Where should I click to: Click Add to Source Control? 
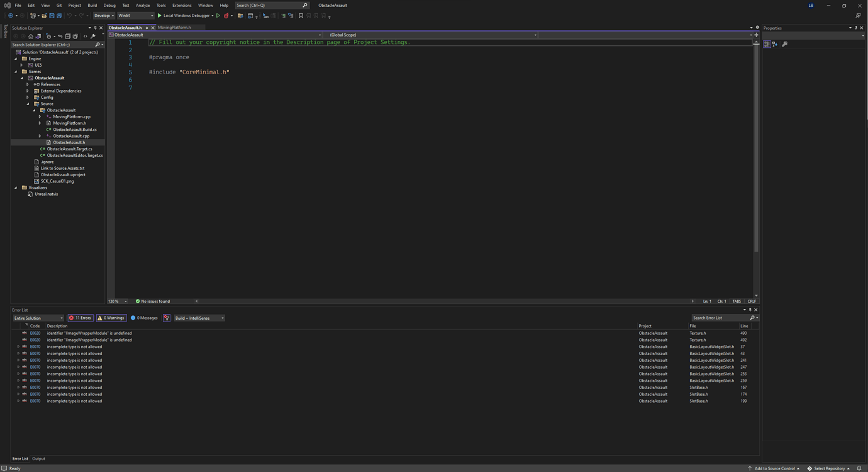coord(774,468)
